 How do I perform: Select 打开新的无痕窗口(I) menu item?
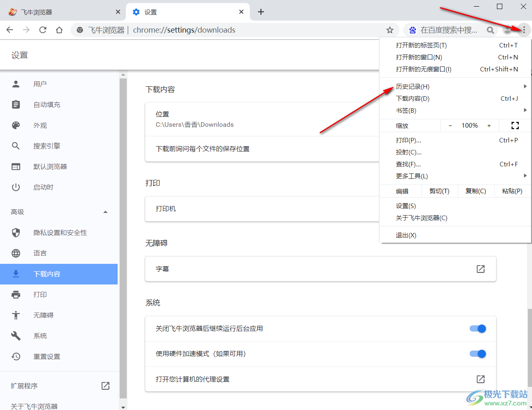pos(456,69)
